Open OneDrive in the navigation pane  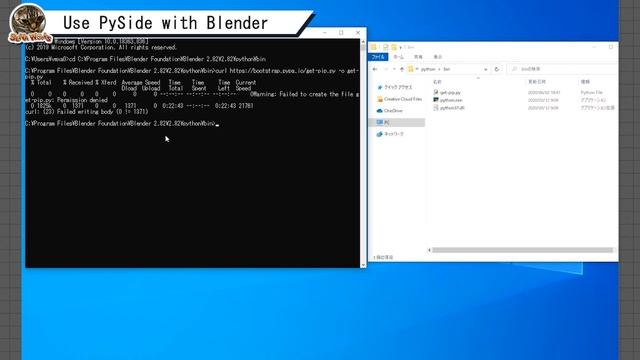[390, 111]
